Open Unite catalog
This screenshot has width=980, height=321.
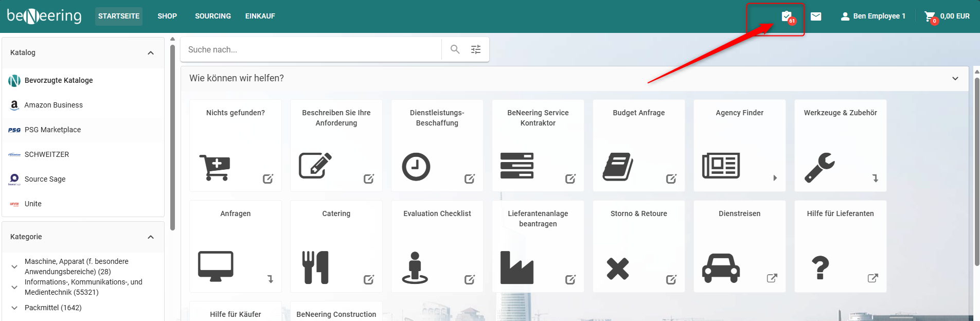83,204
